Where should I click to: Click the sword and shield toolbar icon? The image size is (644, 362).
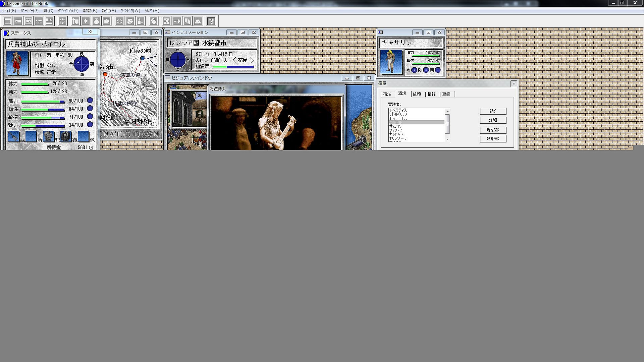tap(75, 21)
